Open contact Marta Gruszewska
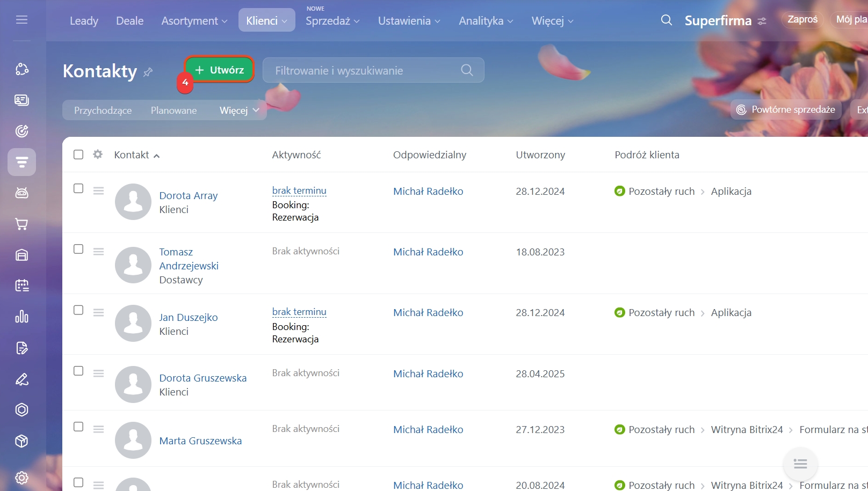This screenshot has height=491, width=868. pyautogui.click(x=200, y=441)
